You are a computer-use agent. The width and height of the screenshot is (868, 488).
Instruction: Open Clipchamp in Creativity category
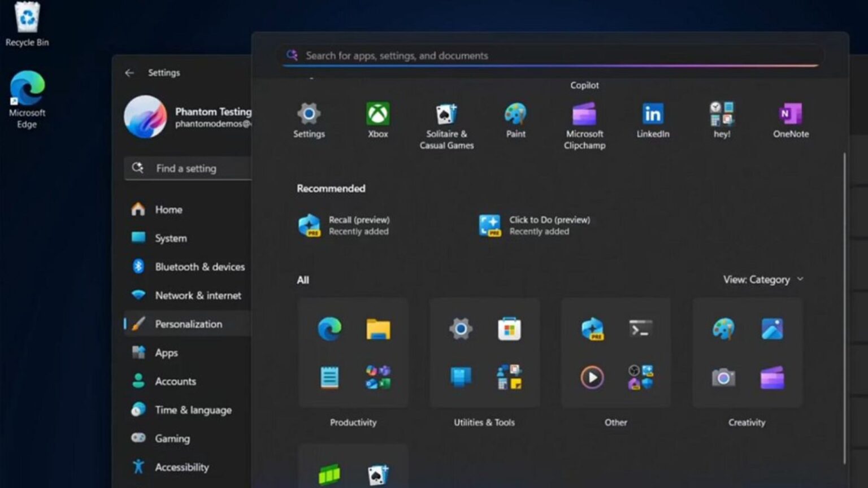coord(772,377)
